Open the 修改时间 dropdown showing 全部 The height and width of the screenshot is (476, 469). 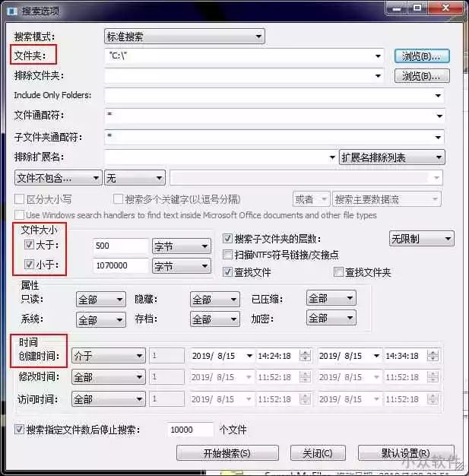point(109,377)
